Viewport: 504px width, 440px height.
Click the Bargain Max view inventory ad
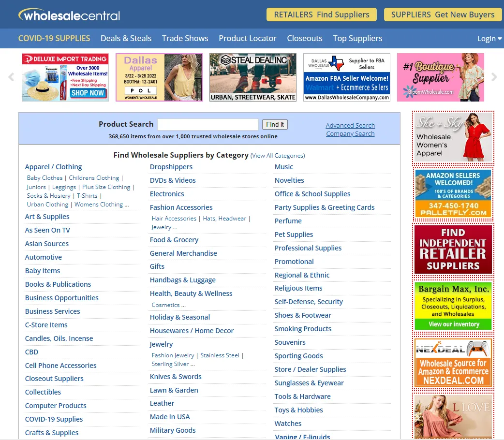pos(453,306)
